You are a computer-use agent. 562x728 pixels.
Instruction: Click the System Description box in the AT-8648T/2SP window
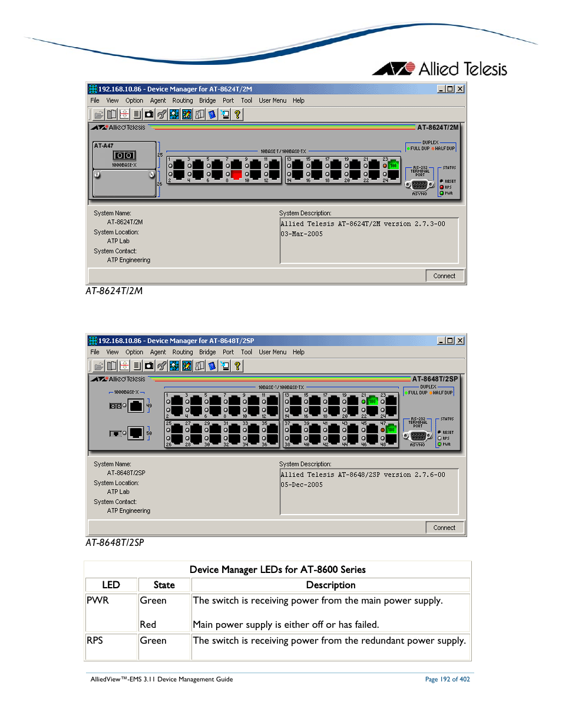[369, 492]
